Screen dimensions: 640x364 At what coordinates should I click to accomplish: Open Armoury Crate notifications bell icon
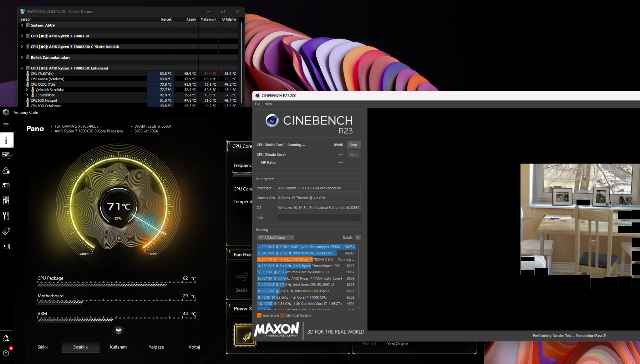[x=6, y=338]
